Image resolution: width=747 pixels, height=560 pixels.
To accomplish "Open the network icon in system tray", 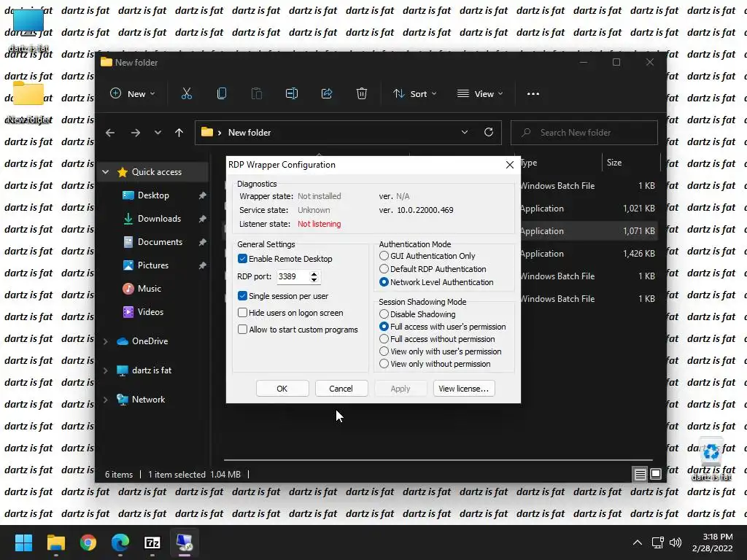I will (x=658, y=542).
